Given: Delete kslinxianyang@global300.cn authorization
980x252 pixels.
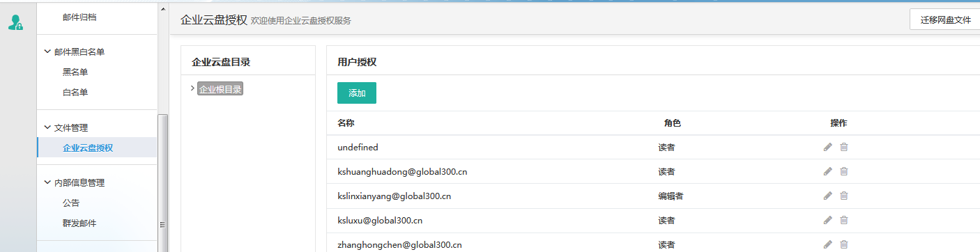Looking at the screenshot, I should coord(844,196).
